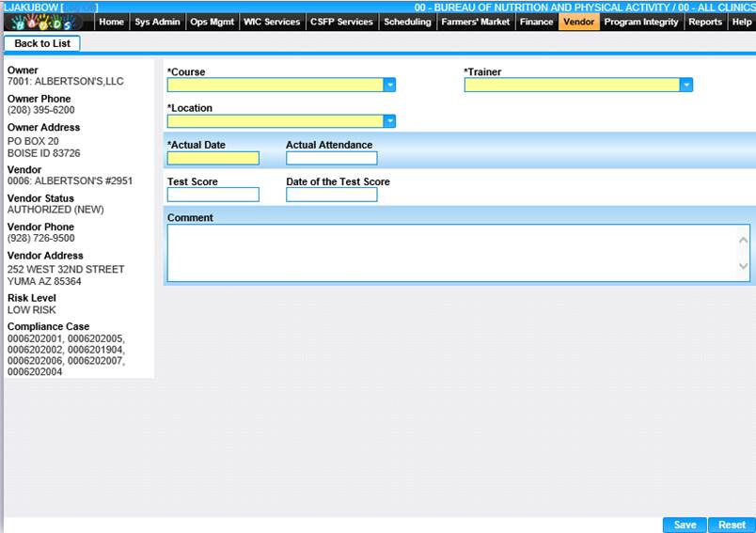756x533 pixels.
Task: Select status text AUTHORIZED (NEW)
Action: (x=55, y=210)
